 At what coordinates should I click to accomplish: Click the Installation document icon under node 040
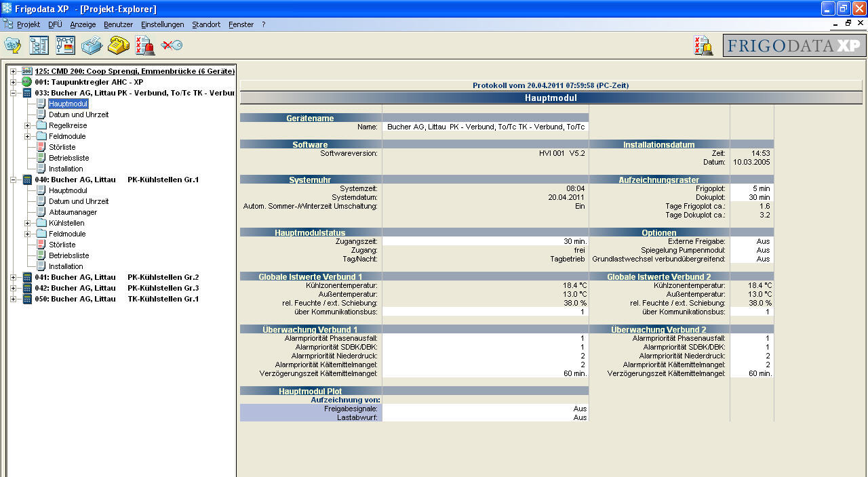pos(41,266)
